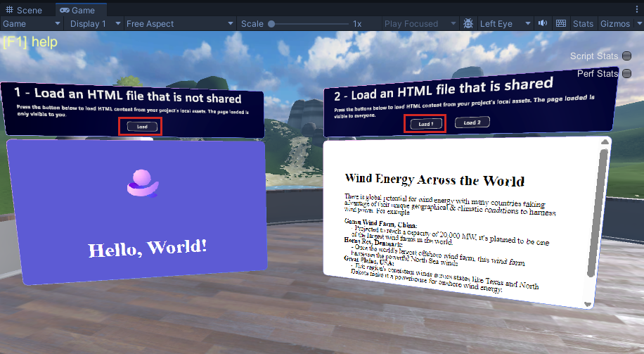Toggle the Stats overlay button
Viewport: 644px width, 354px height.
coord(583,24)
